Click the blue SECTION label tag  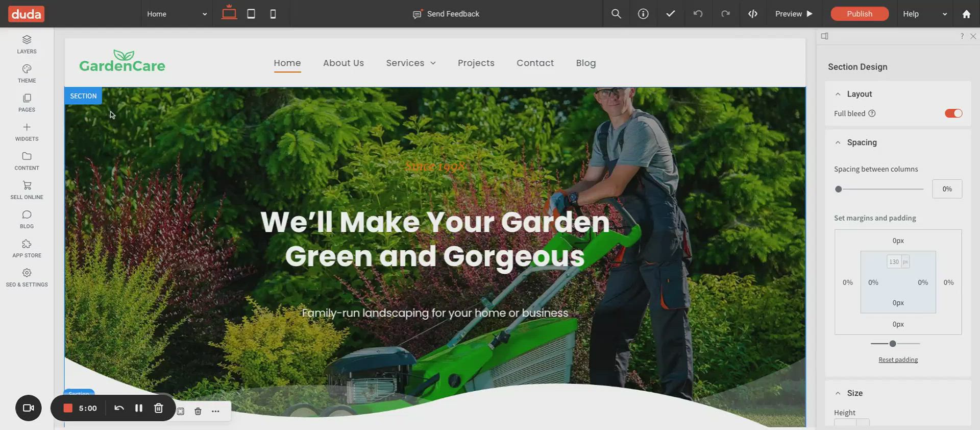(x=83, y=96)
